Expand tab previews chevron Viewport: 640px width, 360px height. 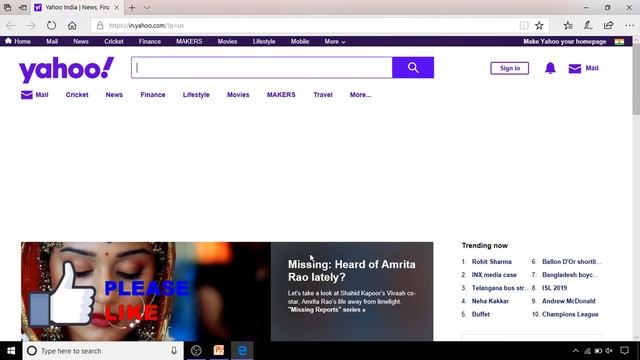[x=147, y=7]
